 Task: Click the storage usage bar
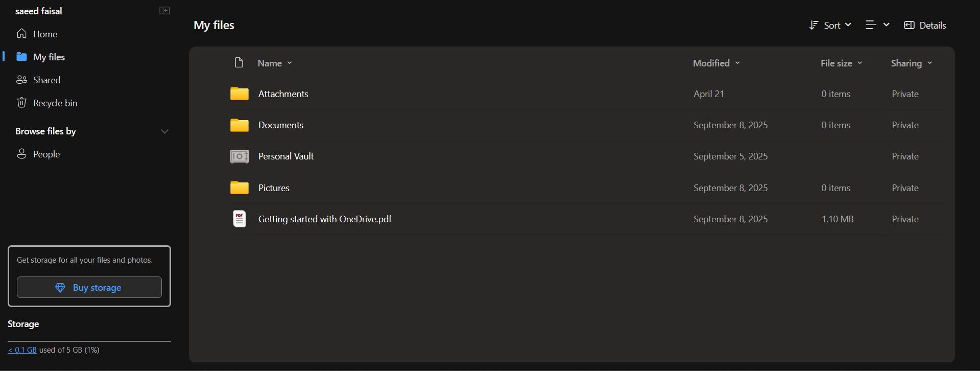pyautogui.click(x=89, y=341)
